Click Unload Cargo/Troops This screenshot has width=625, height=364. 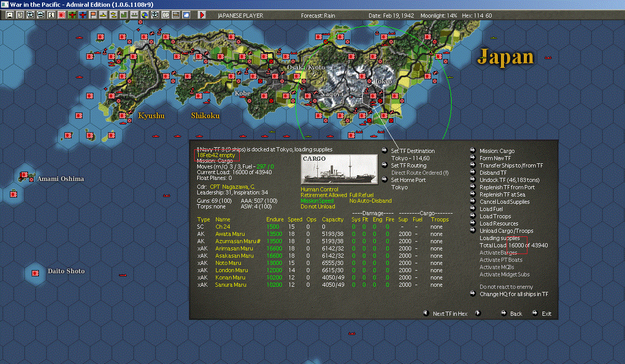(506, 231)
